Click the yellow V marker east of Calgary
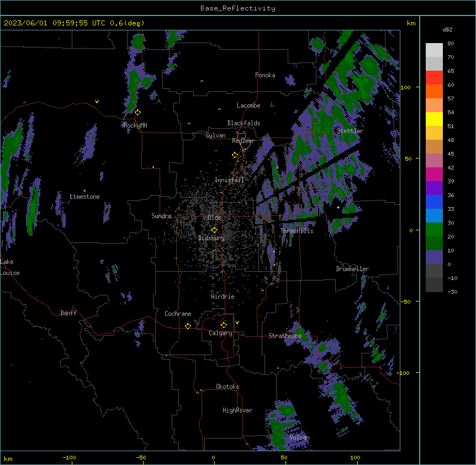The image size is (476, 465). (237, 323)
